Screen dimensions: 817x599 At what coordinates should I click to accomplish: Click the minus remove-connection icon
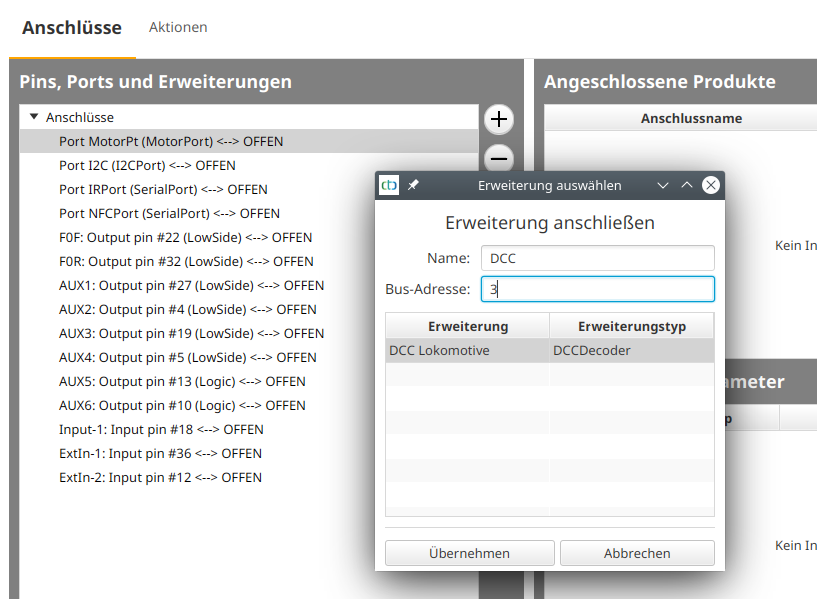[498, 158]
